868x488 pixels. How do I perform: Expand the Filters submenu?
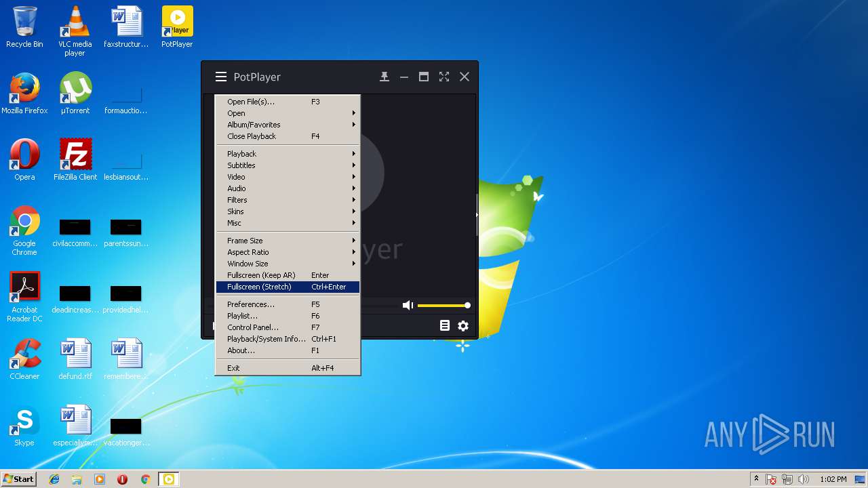[288, 200]
